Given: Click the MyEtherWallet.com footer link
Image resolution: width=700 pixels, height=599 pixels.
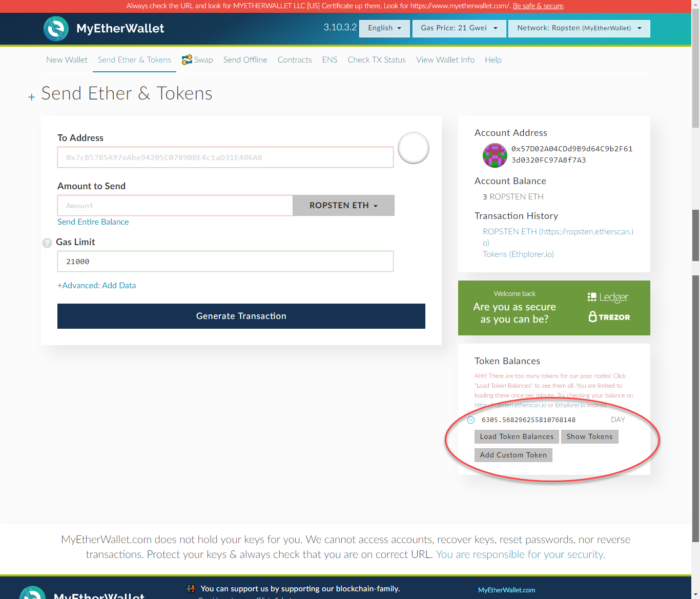Looking at the screenshot, I should click(507, 590).
